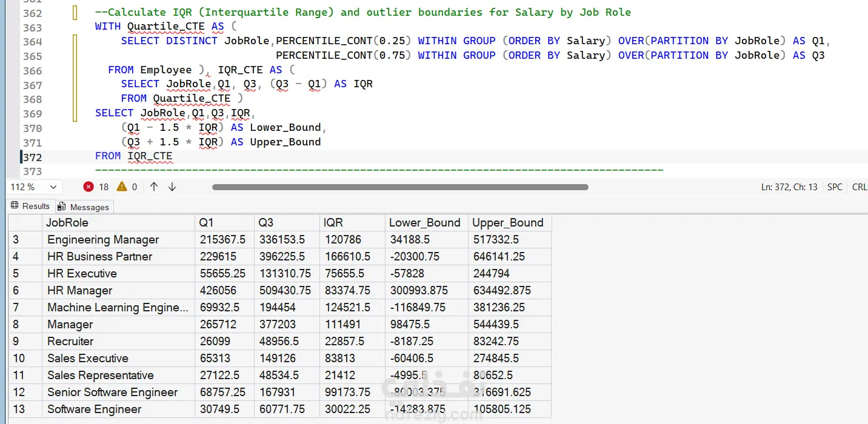
Task: Select the Software Engineer job role cell
Action: point(119,409)
